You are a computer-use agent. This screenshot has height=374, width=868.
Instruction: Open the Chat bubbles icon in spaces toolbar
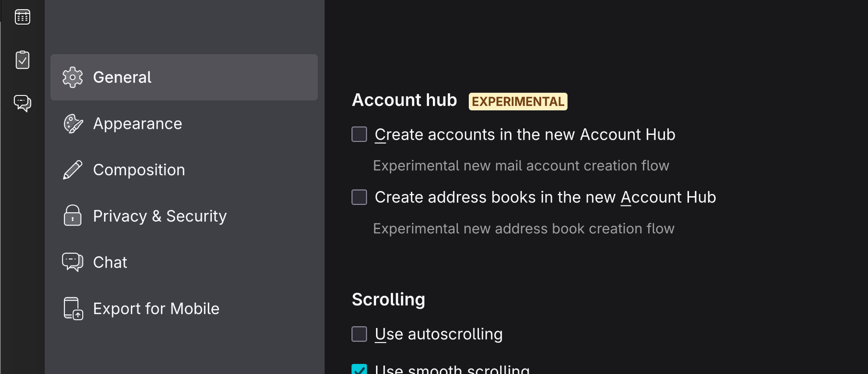tap(22, 103)
